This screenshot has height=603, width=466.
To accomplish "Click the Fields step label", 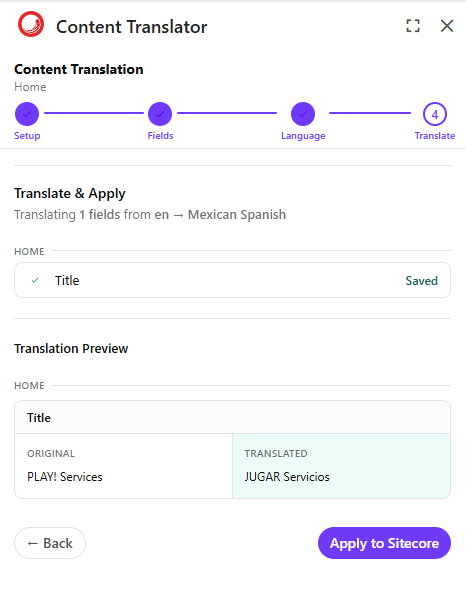I will [x=160, y=136].
